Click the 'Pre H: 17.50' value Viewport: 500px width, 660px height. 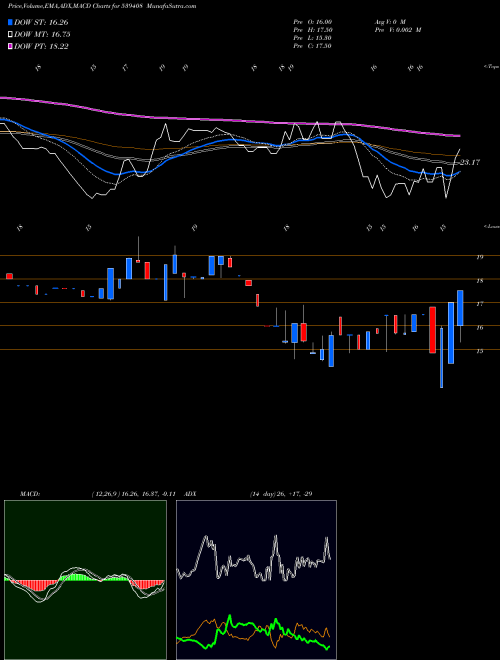coord(312,30)
